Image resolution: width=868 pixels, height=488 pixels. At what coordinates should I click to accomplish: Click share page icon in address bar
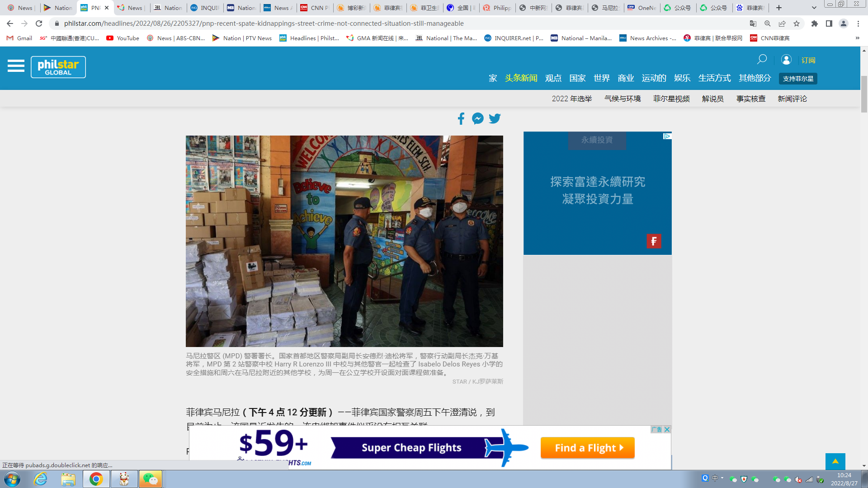(x=782, y=23)
